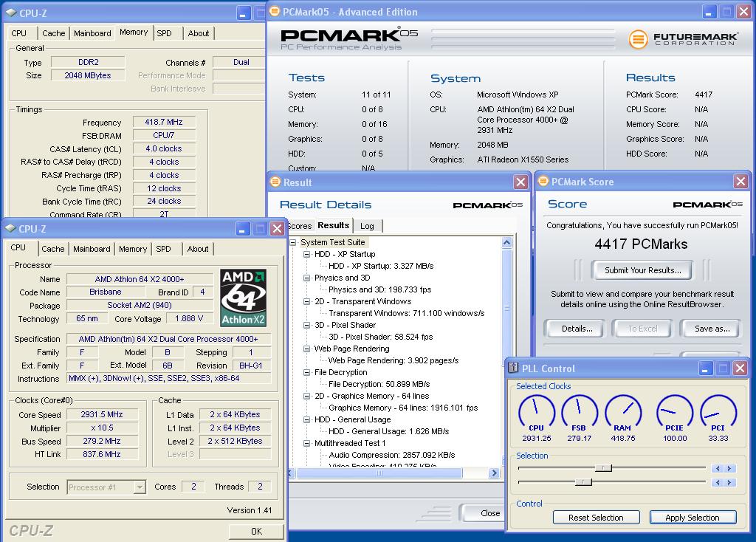756x542 pixels.
Task: Open CPU tab in memory CPU-Z window
Action: click(x=18, y=33)
